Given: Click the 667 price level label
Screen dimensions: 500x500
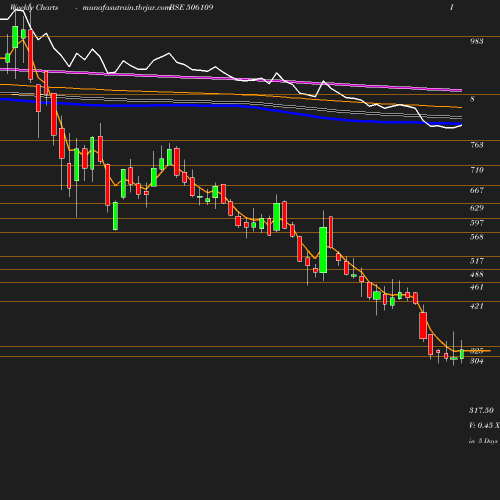Looking at the screenshot, I should coord(477,190).
